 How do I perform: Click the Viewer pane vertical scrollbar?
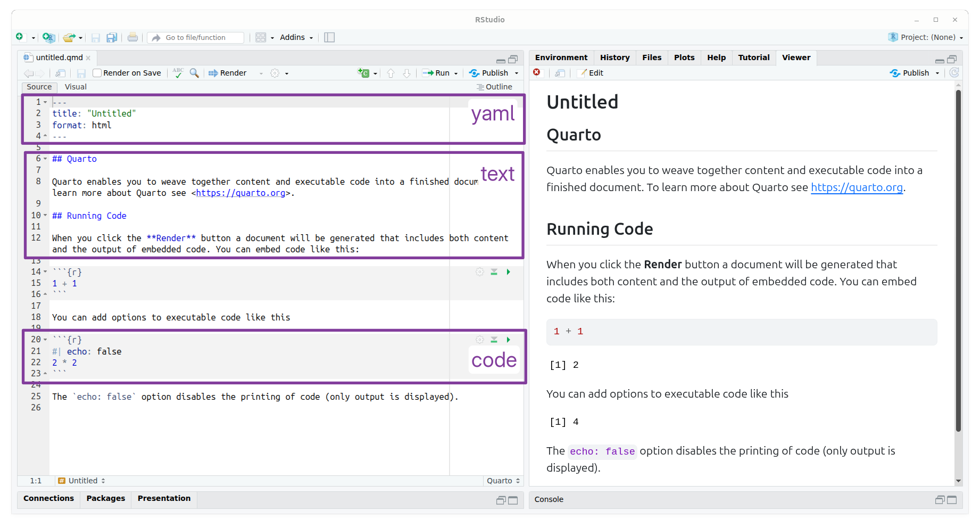coord(958,261)
